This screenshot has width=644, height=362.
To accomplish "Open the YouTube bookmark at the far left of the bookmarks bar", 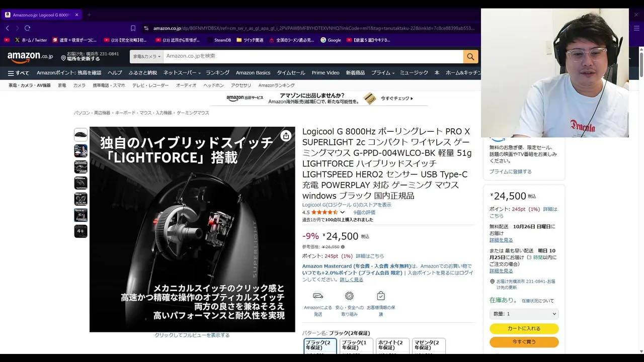I will point(7,40).
